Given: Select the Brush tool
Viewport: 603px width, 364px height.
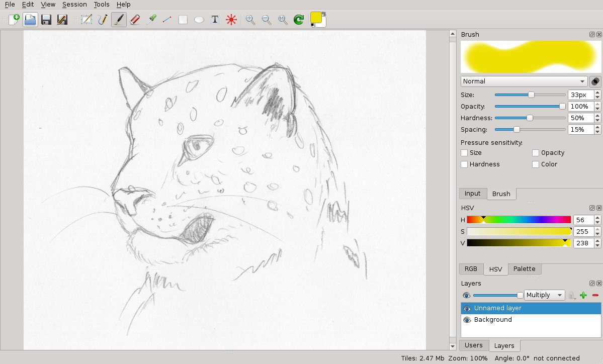Looking at the screenshot, I should [119, 20].
